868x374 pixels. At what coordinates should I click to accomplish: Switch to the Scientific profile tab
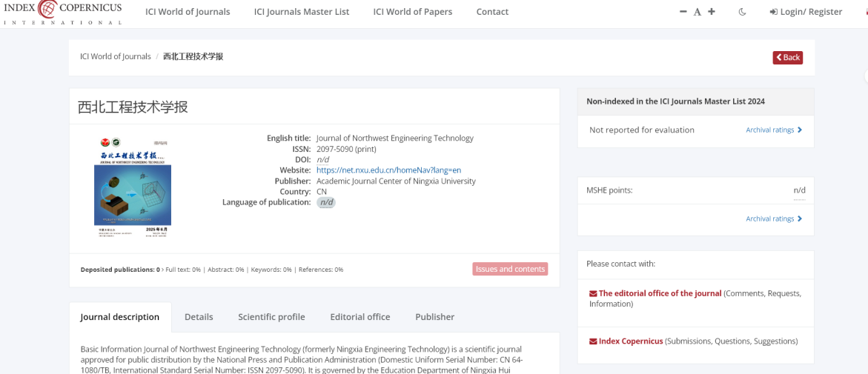point(271,317)
